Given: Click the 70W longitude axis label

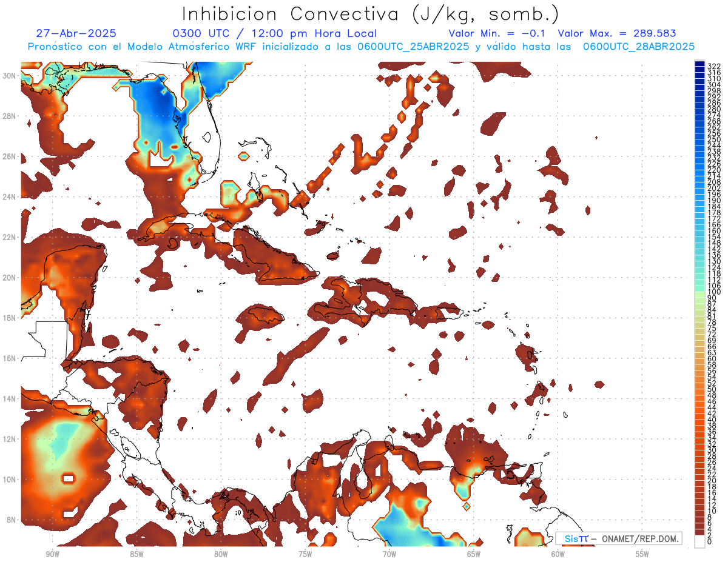Looking at the screenshot, I should [x=389, y=554].
